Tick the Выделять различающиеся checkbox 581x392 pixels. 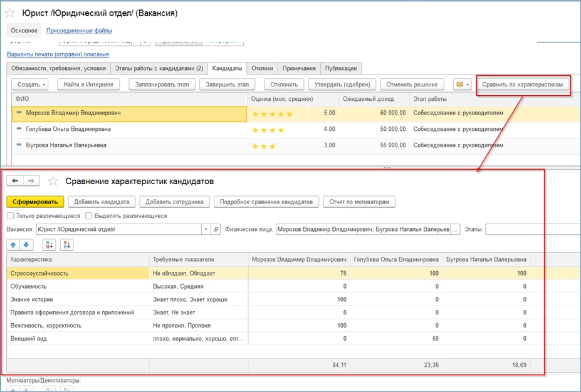tap(88, 216)
